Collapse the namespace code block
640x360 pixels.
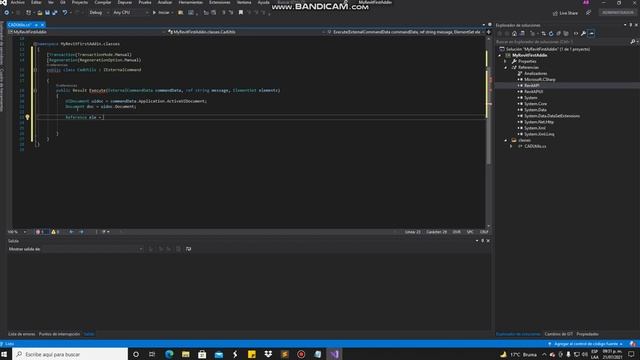tap(35, 44)
